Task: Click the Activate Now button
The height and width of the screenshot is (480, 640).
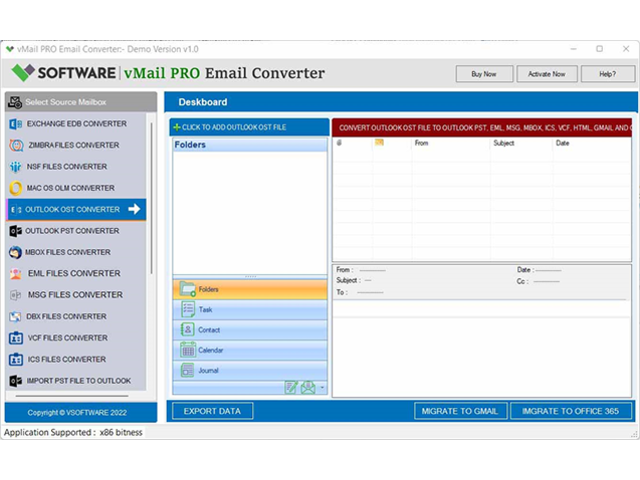Action: click(547, 74)
